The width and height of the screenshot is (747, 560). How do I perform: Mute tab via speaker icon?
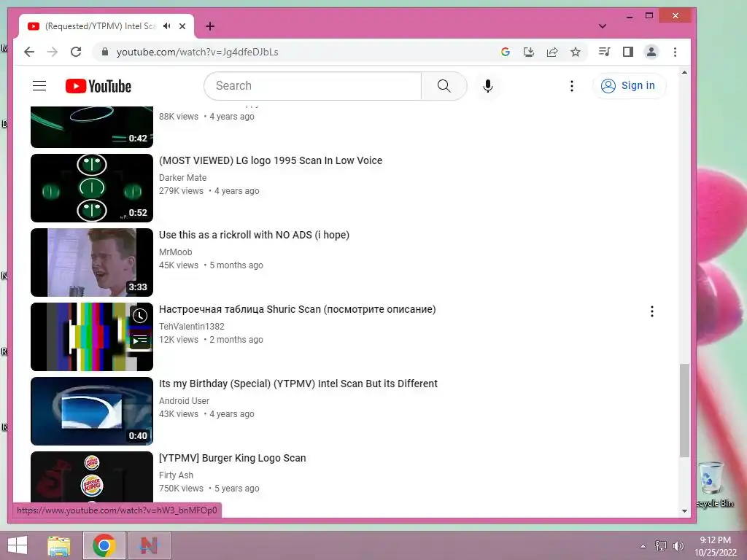click(x=166, y=26)
